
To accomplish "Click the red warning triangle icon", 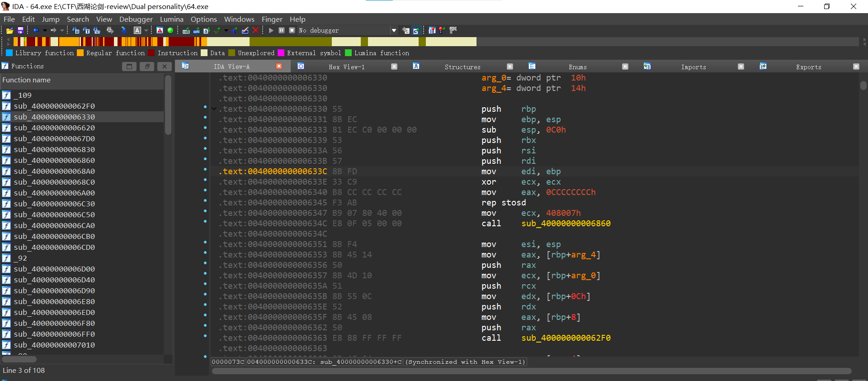I will 160,30.
